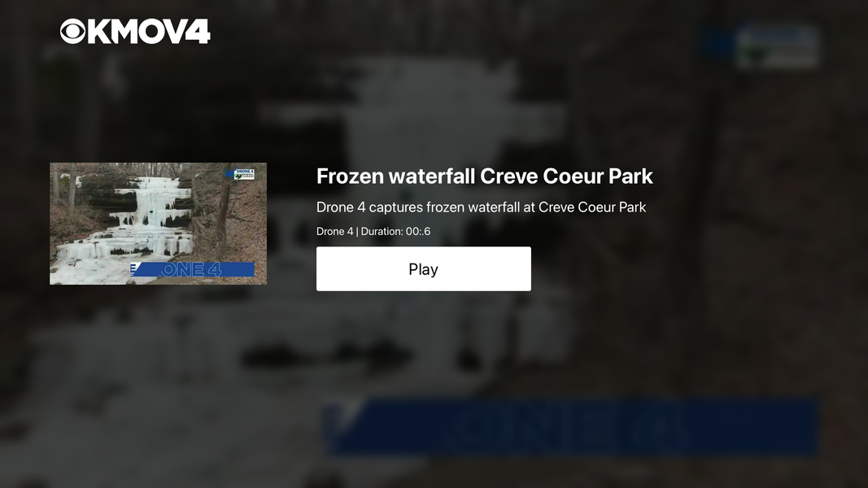
Task: Click the leafy ground in the thumbnail
Action: click(x=249, y=233)
